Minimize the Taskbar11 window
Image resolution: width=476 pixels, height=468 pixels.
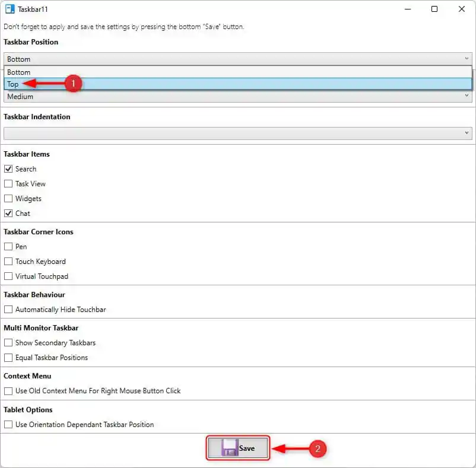[x=408, y=9]
